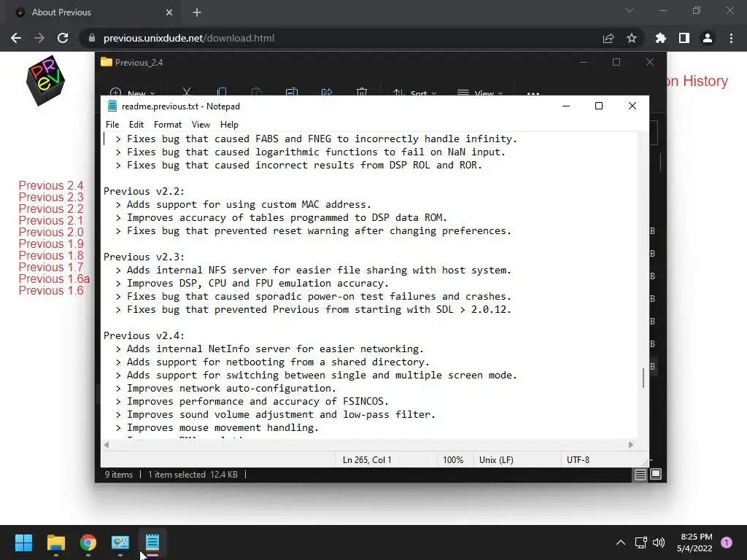Open Chrome tab search chevron
The image size is (747, 560).
(630, 10)
